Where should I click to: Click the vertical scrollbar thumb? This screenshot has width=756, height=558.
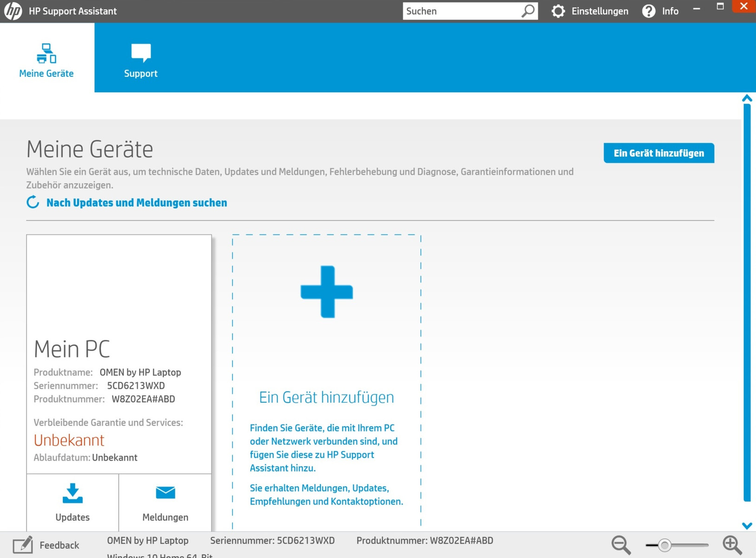(x=747, y=303)
